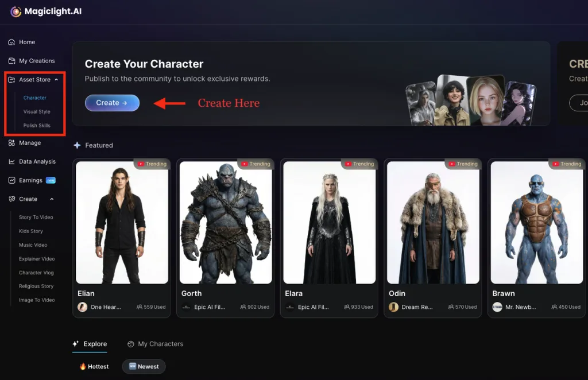
Task: Click the Featured sparkle icon
Action: coord(77,145)
